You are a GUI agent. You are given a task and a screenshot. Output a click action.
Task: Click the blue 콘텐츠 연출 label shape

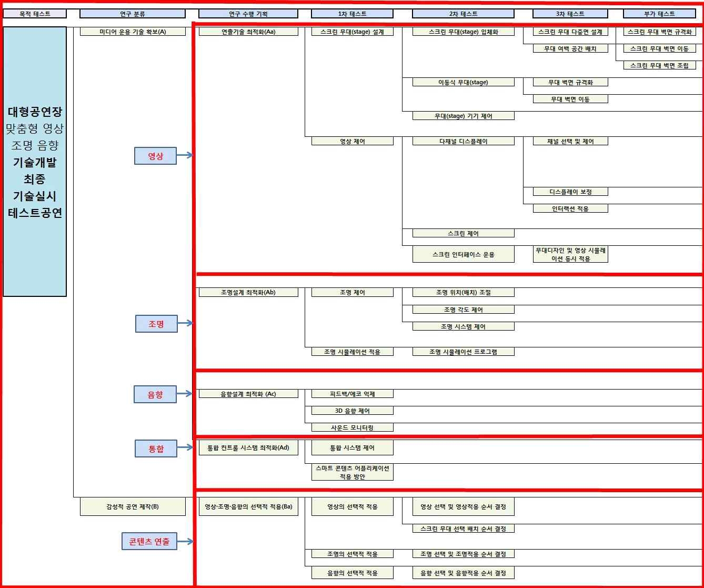149,541
